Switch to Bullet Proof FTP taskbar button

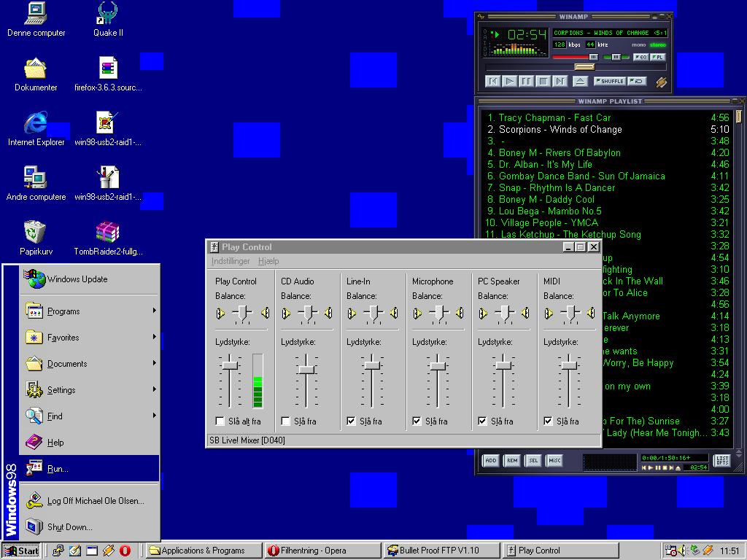(441, 551)
